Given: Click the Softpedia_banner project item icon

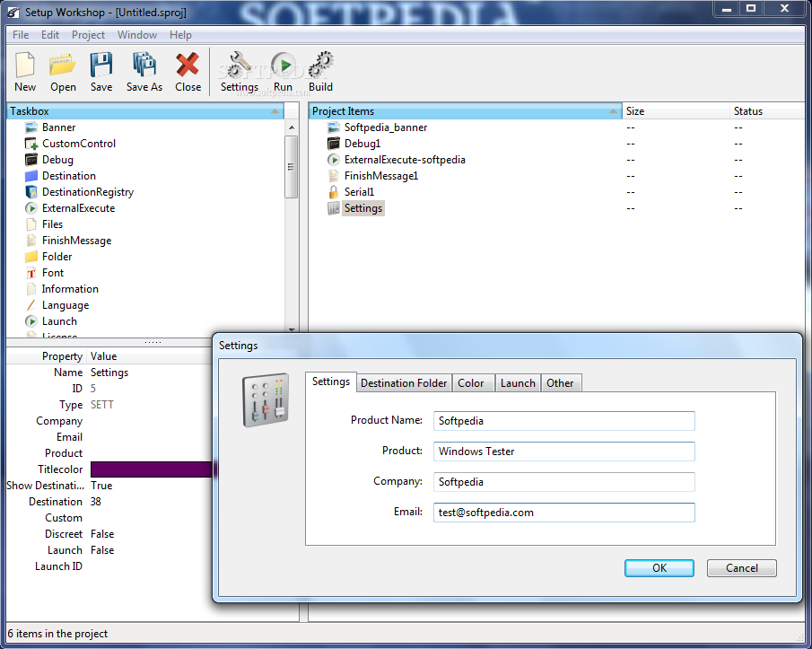Looking at the screenshot, I should tap(334, 127).
